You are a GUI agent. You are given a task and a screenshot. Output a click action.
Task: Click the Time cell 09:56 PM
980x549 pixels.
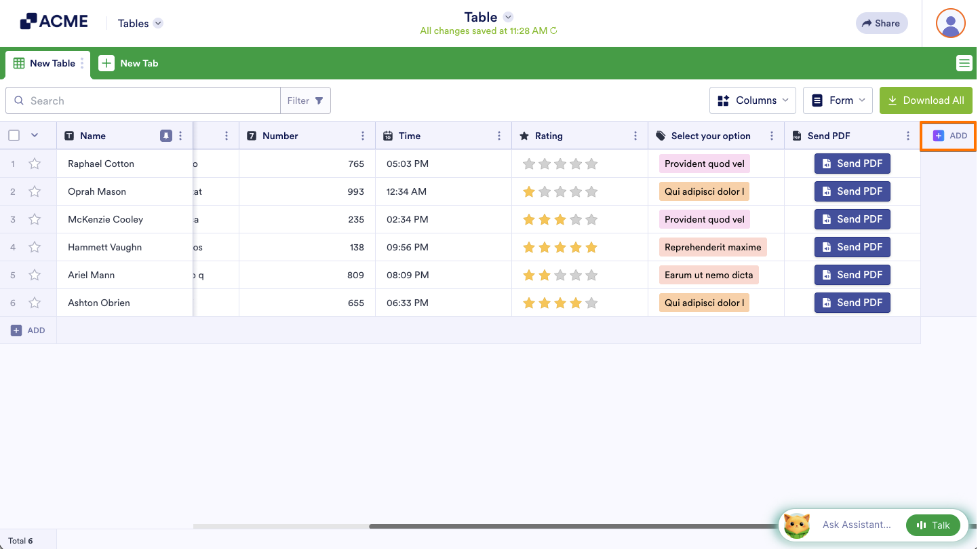(444, 247)
